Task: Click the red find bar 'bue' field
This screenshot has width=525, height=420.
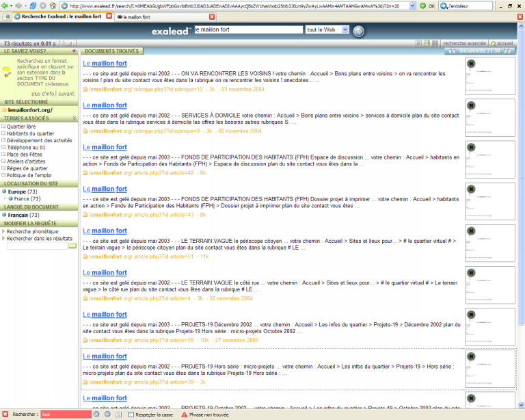Action: (x=66, y=415)
